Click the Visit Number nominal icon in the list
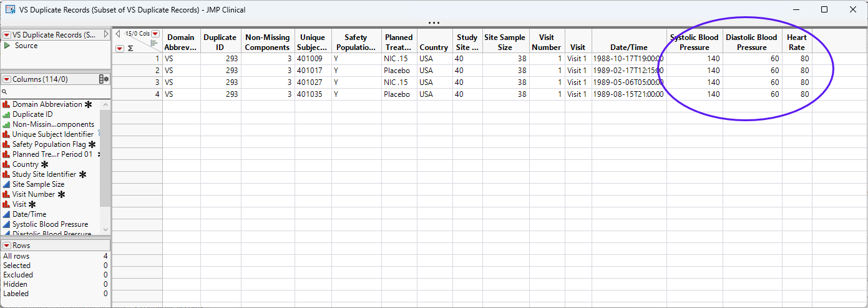868x308 pixels. (x=7, y=194)
